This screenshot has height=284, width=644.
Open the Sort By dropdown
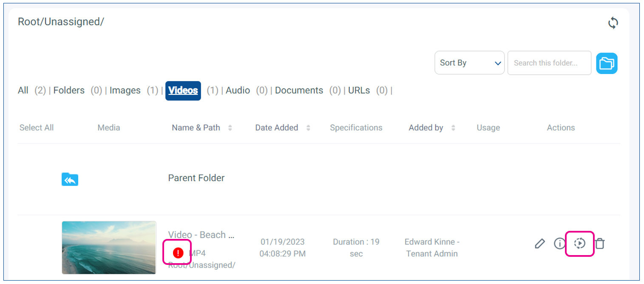(469, 63)
